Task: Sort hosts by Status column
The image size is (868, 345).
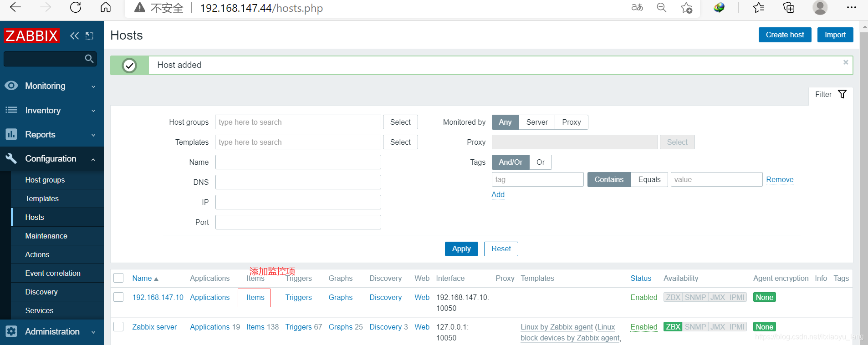Action: pos(641,278)
